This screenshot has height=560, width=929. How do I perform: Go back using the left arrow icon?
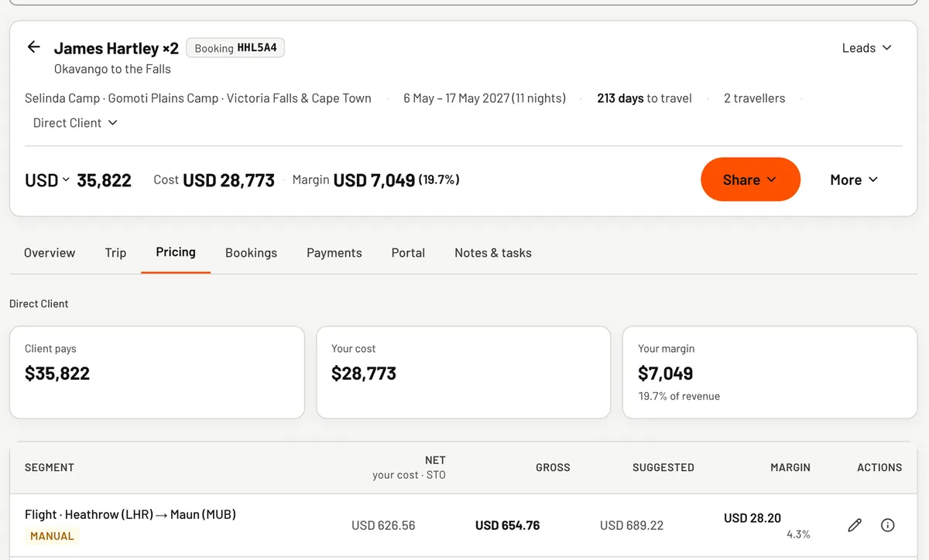coord(33,47)
